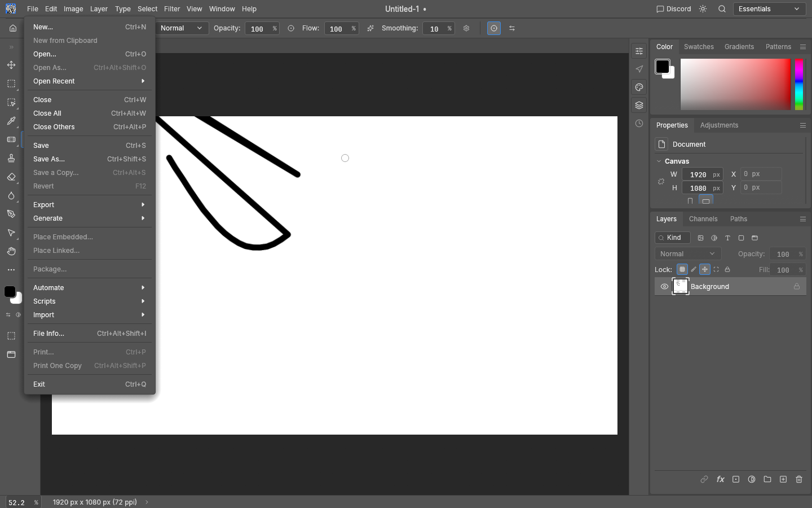Expand the Open Recent submenu
The width and height of the screenshot is (812, 508).
coord(90,81)
